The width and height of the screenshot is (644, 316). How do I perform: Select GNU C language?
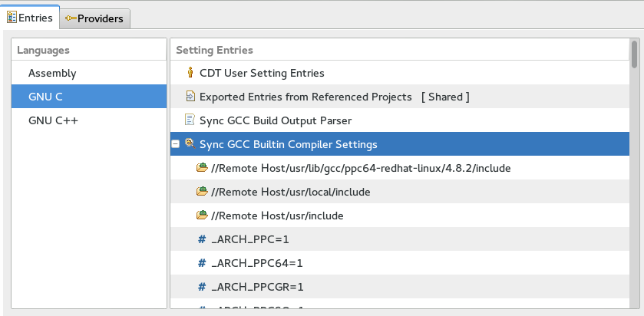pos(89,97)
